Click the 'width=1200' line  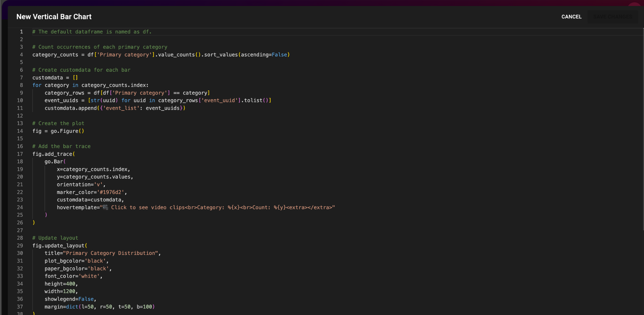click(x=61, y=292)
